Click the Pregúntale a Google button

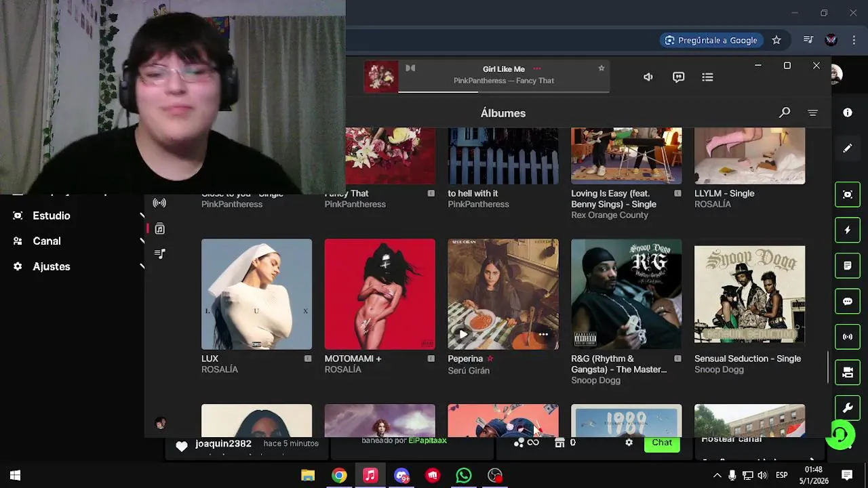711,40
